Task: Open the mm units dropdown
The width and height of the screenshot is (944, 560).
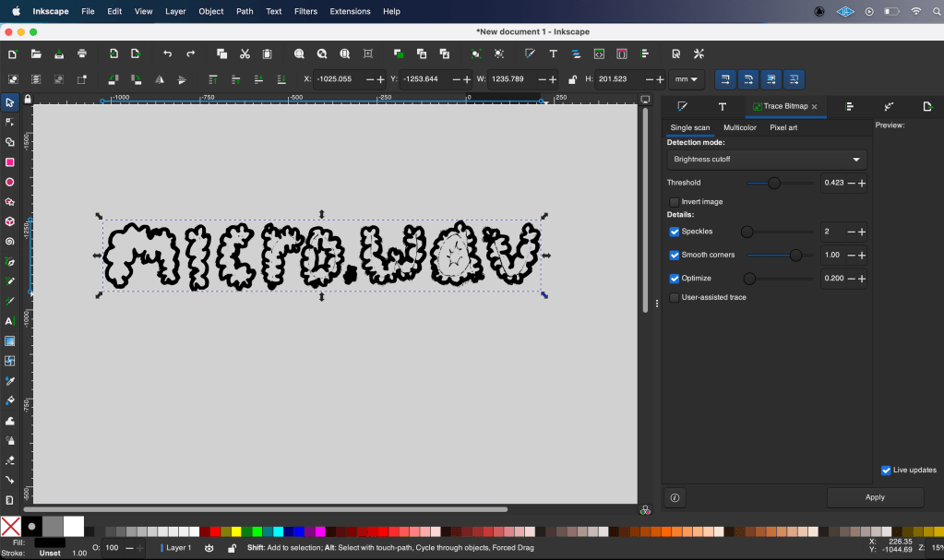Action: click(x=687, y=79)
